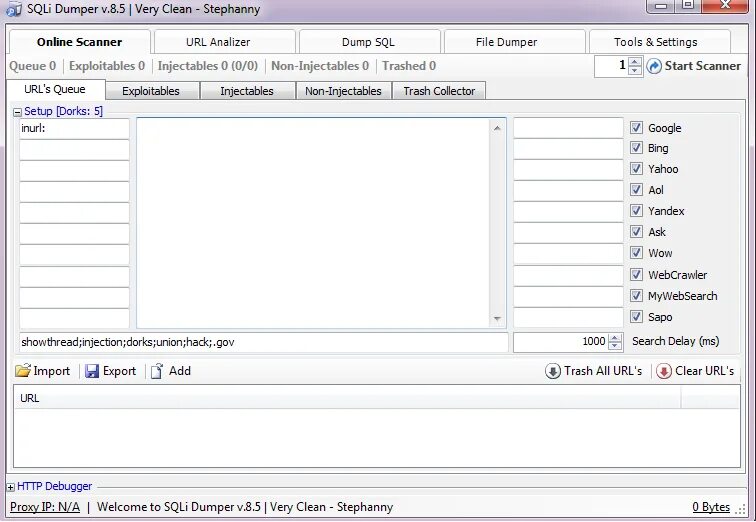
Task: Select the Injectables sub-tab
Action: 247,91
